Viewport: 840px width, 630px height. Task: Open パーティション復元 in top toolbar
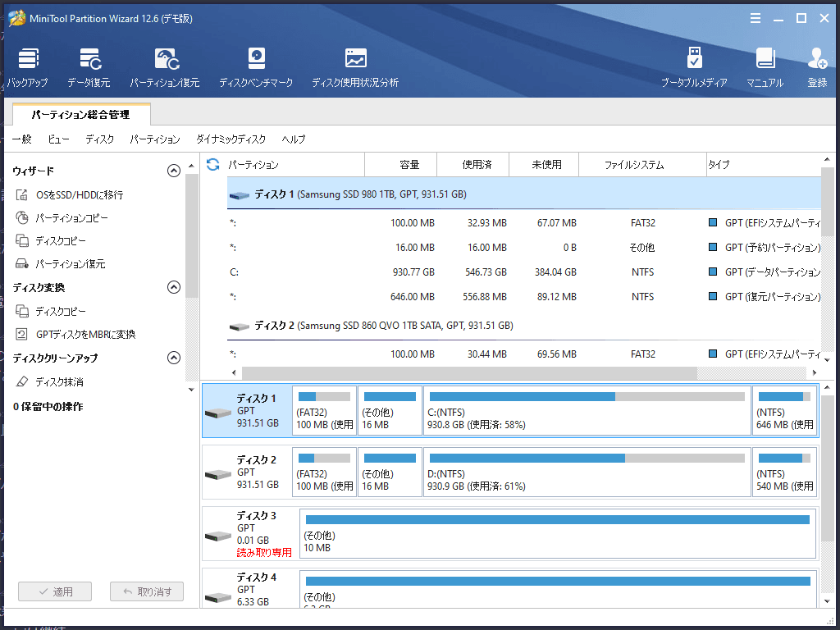point(165,67)
